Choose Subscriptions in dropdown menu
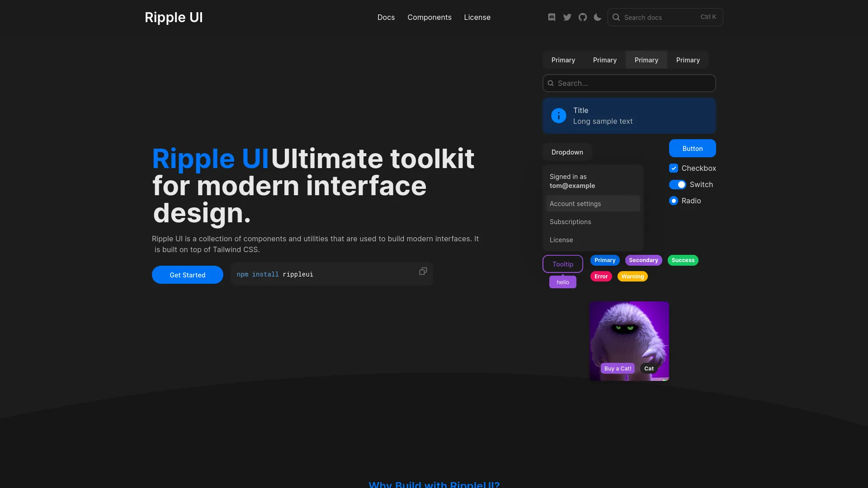This screenshot has width=868, height=488. pyautogui.click(x=593, y=222)
